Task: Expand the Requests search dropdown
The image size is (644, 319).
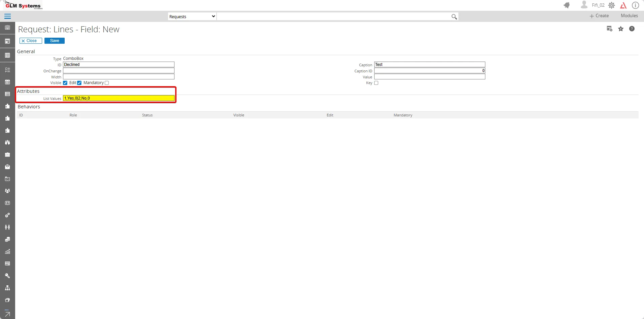Action: (x=192, y=16)
